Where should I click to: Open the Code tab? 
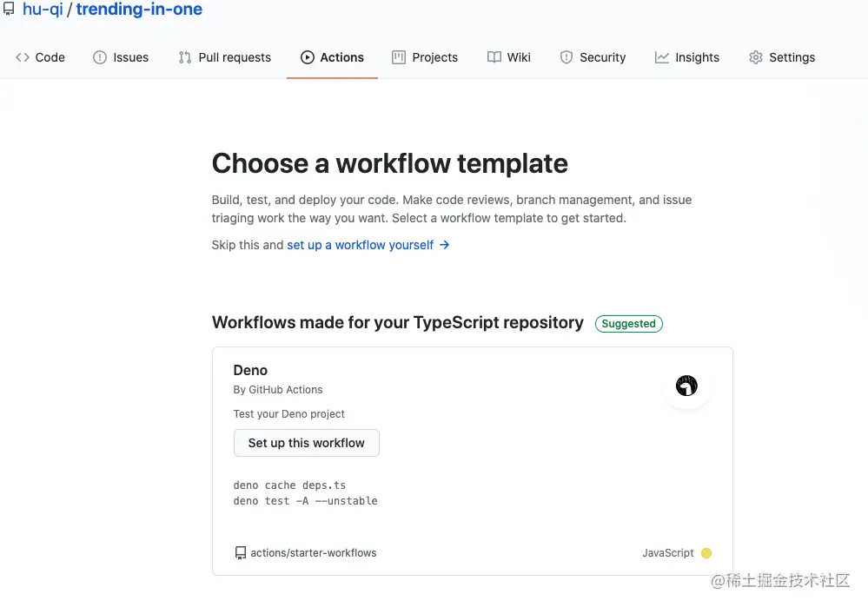[41, 57]
